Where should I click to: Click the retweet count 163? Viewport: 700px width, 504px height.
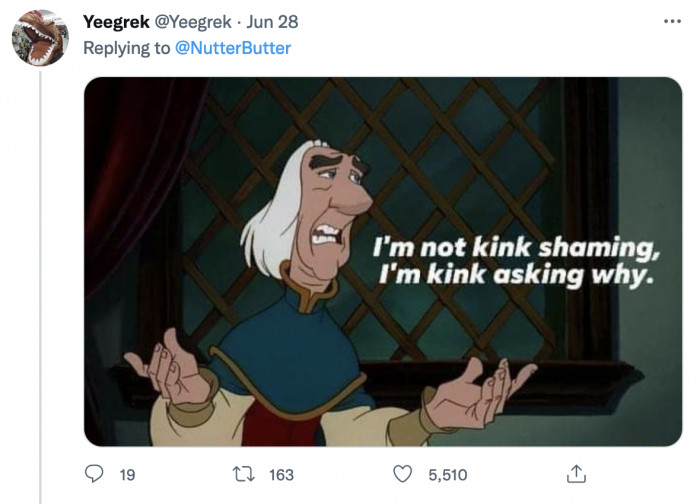pos(282,476)
